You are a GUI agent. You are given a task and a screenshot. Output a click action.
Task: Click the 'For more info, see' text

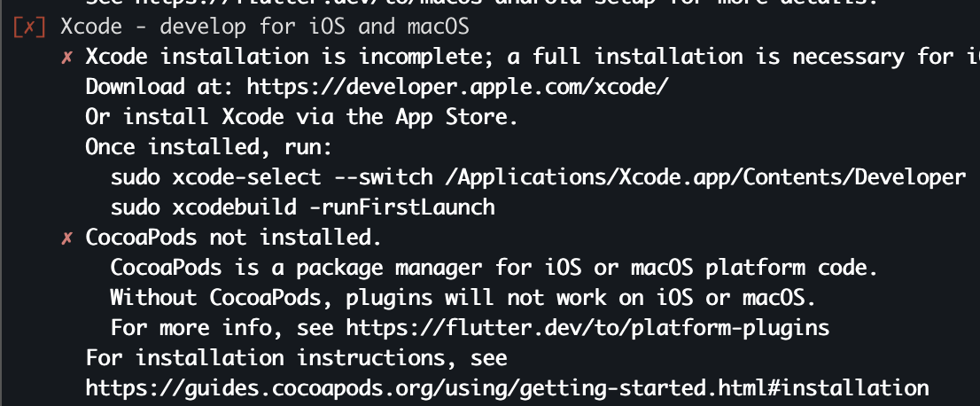click(222, 328)
